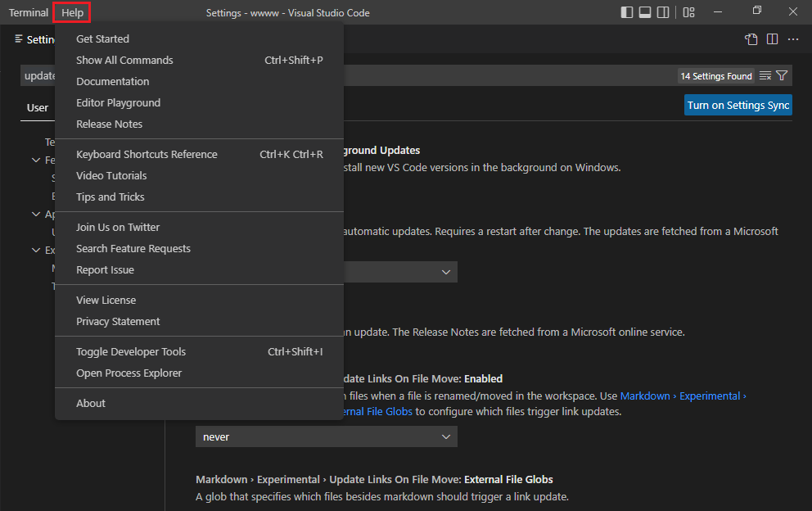
Task: Collapse the 'Ap' settings tree group
Action: [36, 214]
